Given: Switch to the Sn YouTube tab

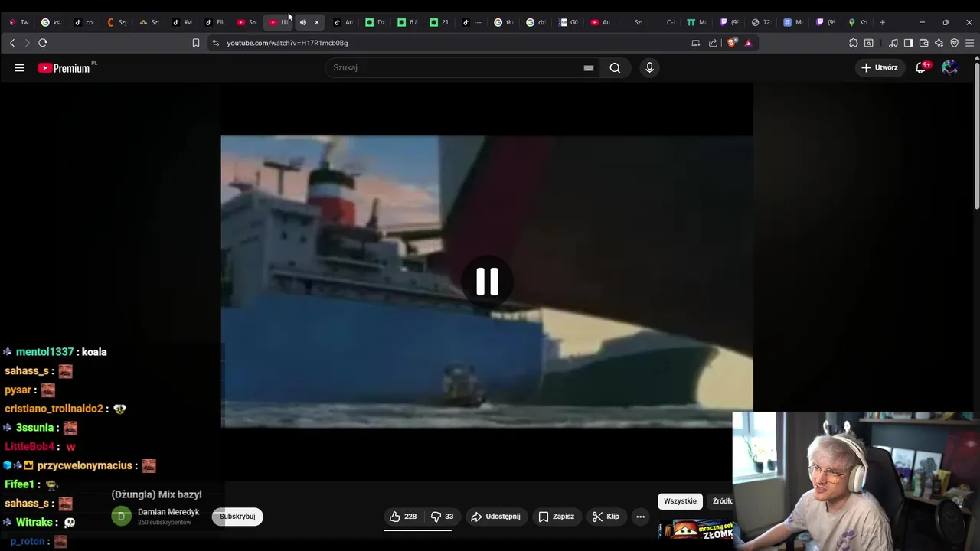Looking at the screenshot, I should pyautogui.click(x=247, y=22).
